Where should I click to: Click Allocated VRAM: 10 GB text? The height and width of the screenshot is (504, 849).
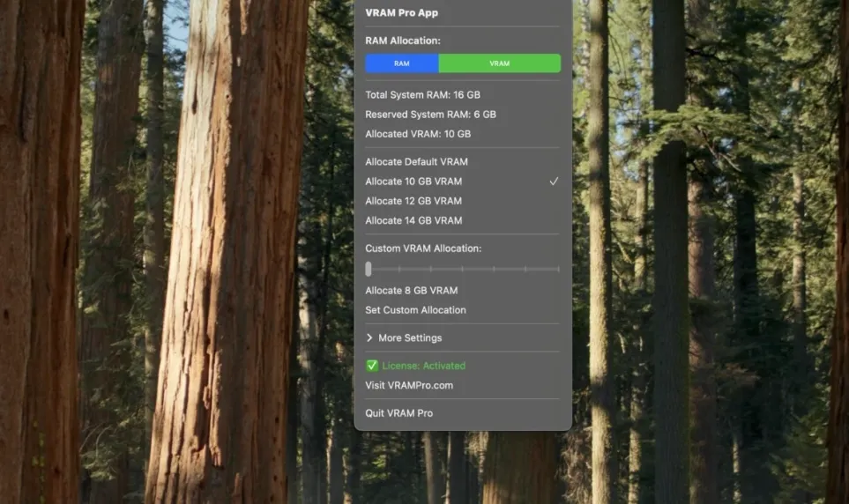418,134
